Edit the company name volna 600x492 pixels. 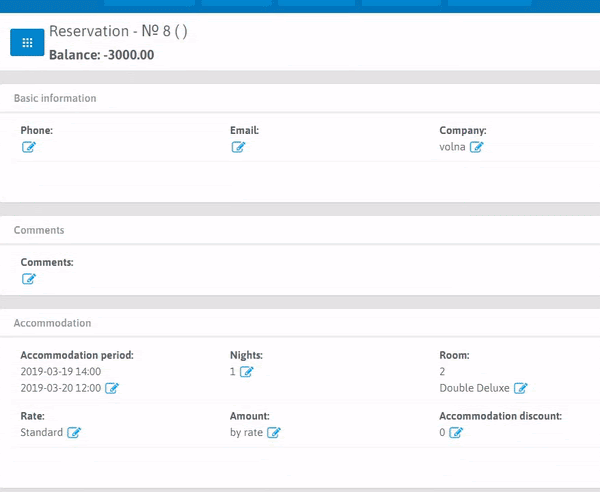click(477, 148)
